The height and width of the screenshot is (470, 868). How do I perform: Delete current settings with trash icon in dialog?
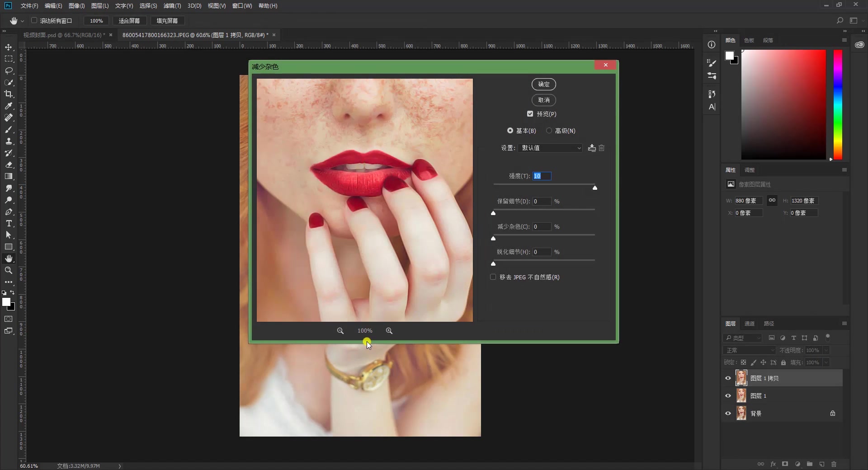pyautogui.click(x=602, y=148)
